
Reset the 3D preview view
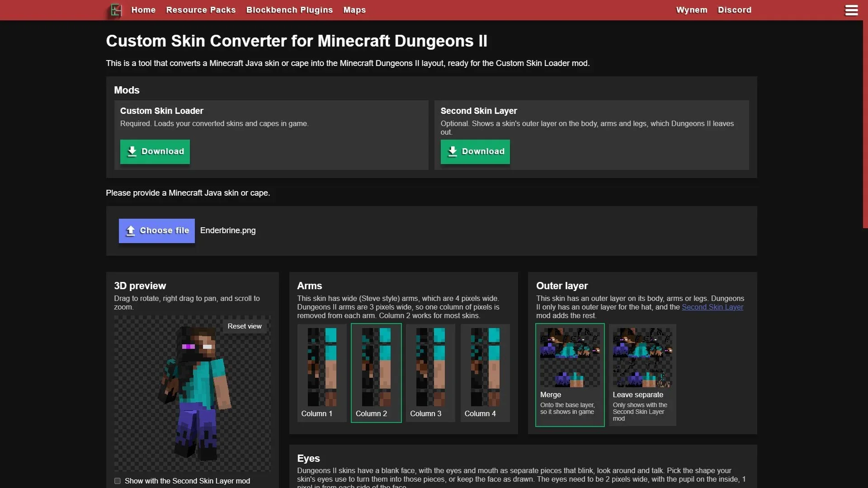coord(245,326)
